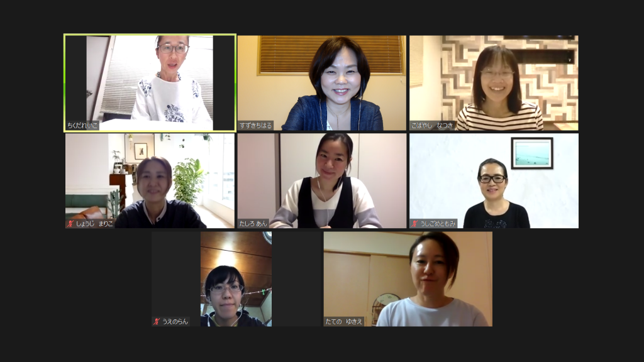Click the たての ゆきえ name label

[344, 321]
